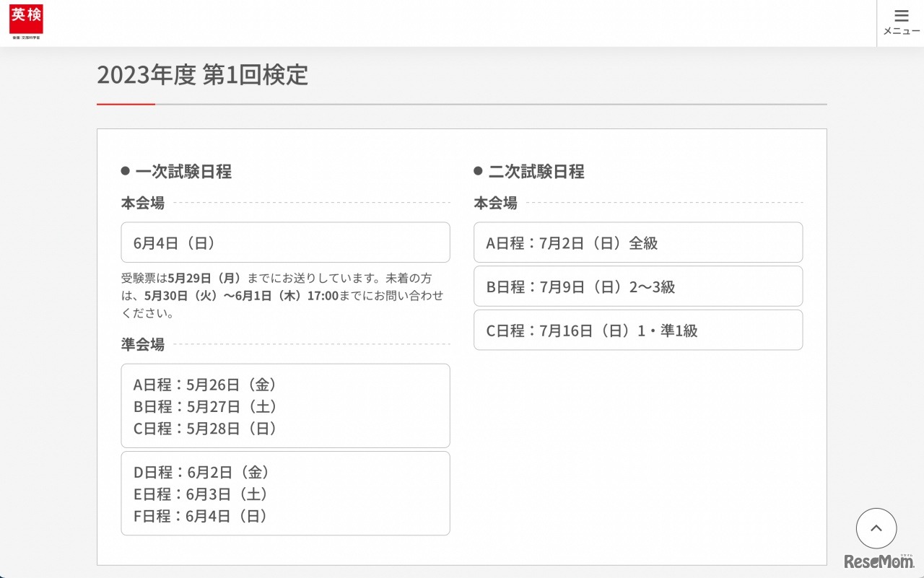Click the box listing D日程 through F日程 dates

(285, 493)
